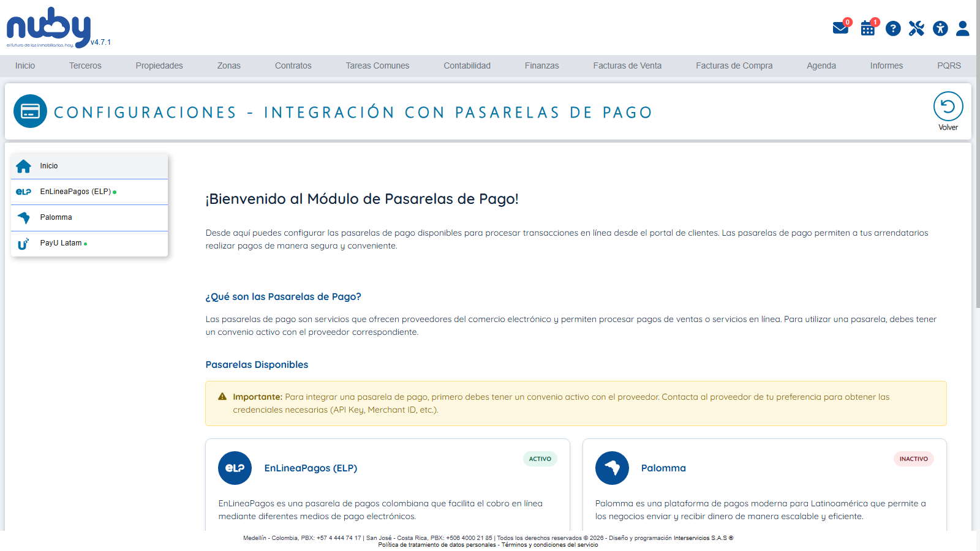Open the Terceros menu
980x551 pixels.
click(85, 66)
